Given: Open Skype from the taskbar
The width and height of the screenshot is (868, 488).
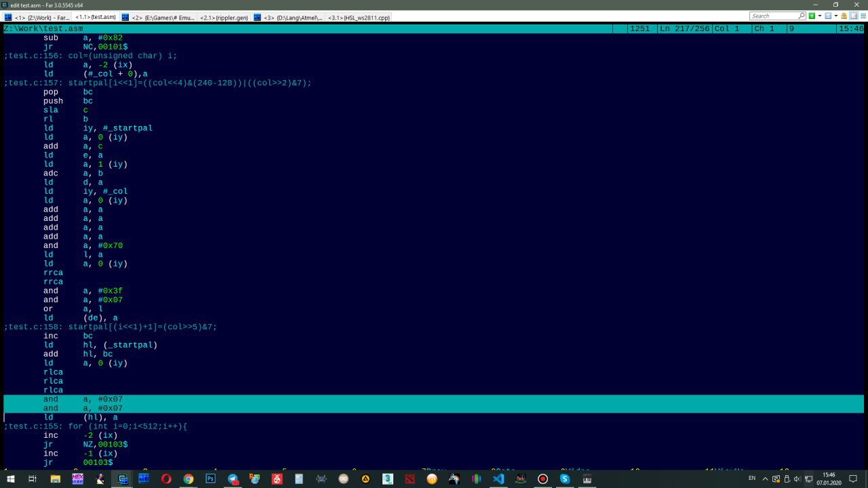Looking at the screenshot, I should pos(565,479).
